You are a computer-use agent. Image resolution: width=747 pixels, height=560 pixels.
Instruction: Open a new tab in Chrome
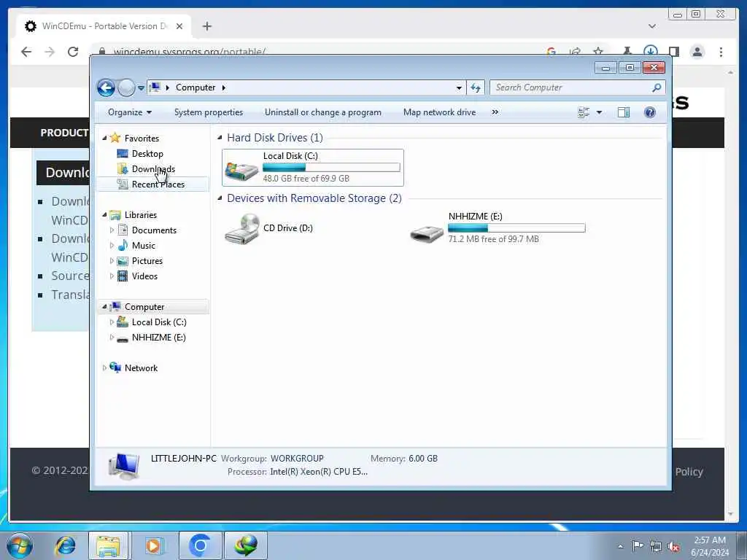click(206, 26)
